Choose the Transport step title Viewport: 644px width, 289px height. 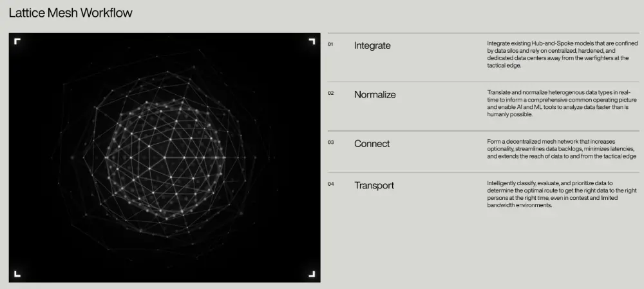click(374, 186)
